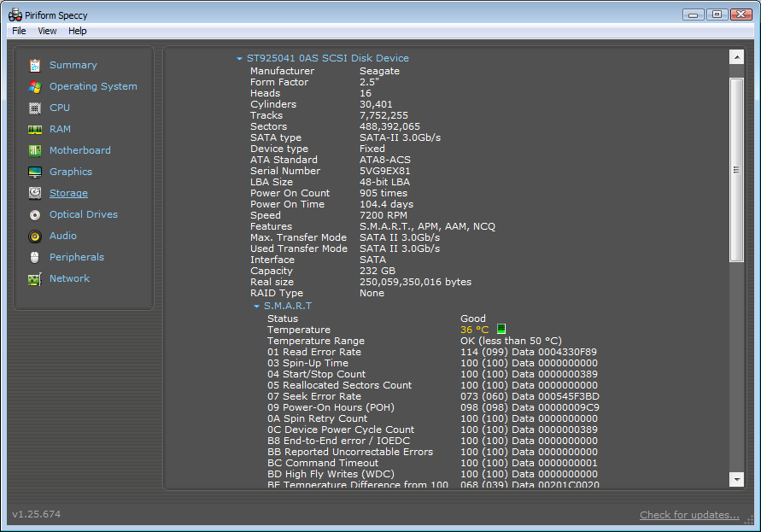The height and width of the screenshot is (532, 761).
Task: Click the scrollbar up arrow
Action: 737,57
